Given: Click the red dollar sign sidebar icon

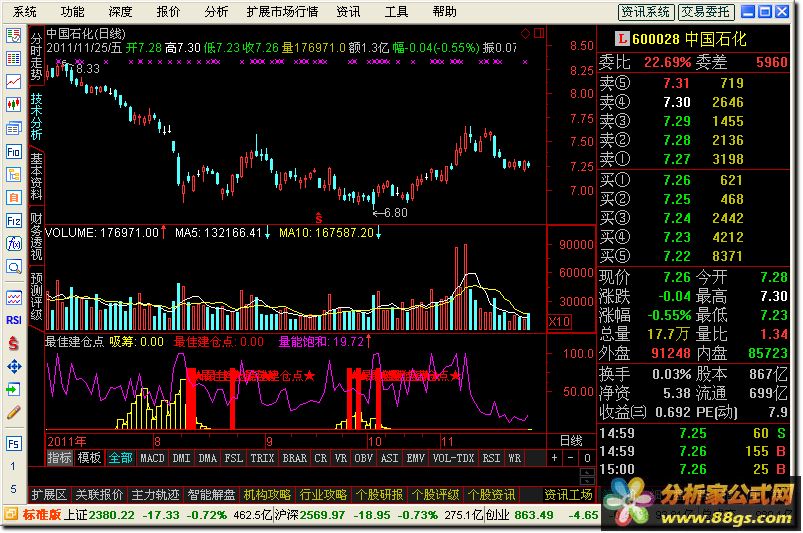Looking at the screenshot, I should (x=13, y=343).
